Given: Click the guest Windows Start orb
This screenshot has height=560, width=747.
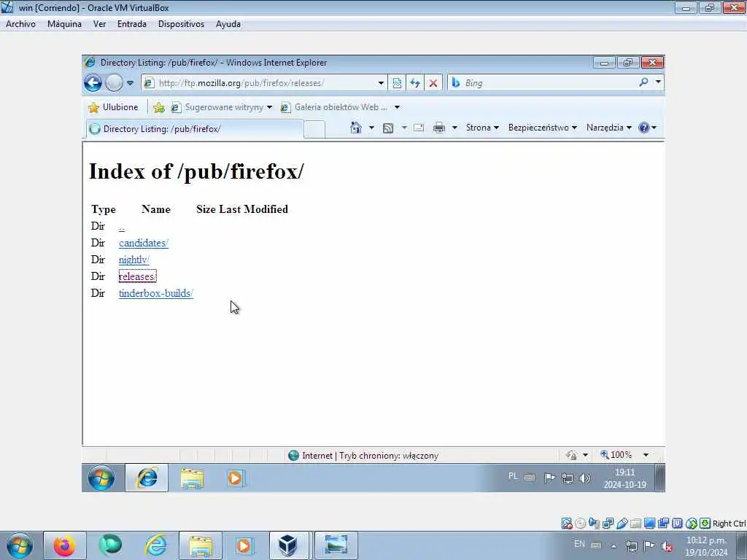Looking at the screenshot, I should pyautogui.click(x=101, y=478).
